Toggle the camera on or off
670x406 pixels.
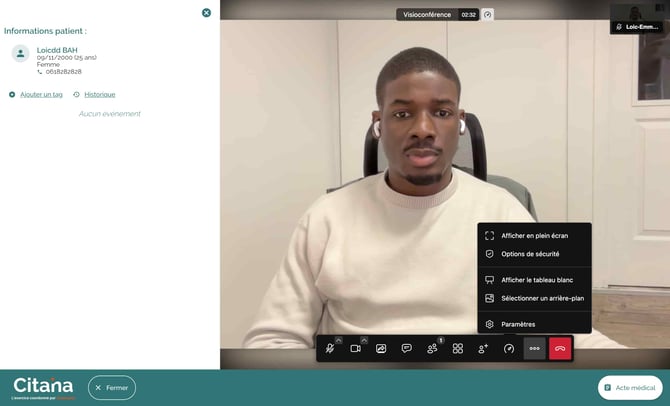(x=355, y=349)
